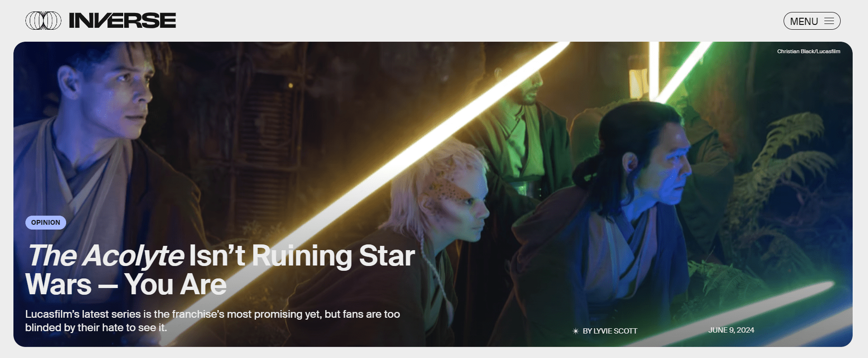Click the subheading about Lucasfilm's latest series
Screen dimensions: 868x358
pyautogui.click(x=212, y=321)
